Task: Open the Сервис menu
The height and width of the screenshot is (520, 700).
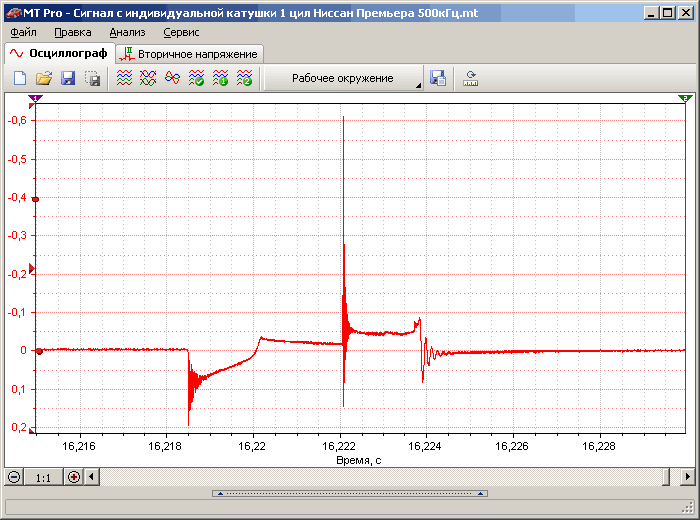Action: pos(181,32)
